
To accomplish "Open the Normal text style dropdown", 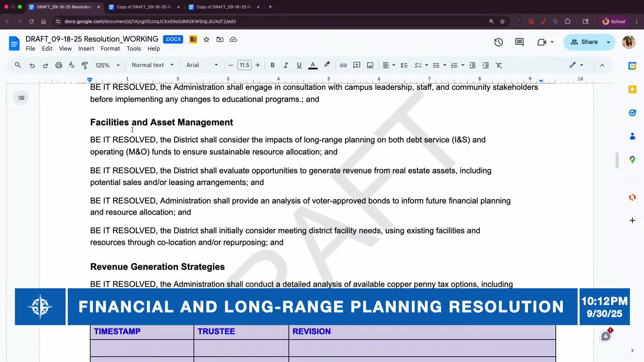I will [153, 65].
